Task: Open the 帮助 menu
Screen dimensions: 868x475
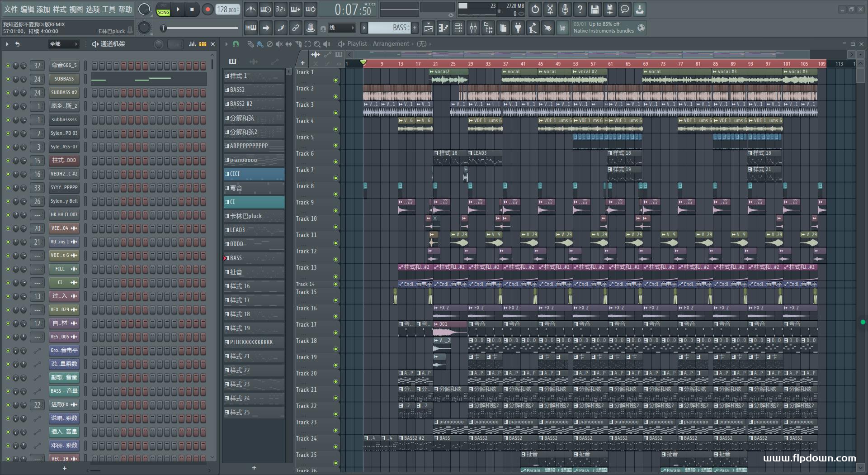Action: (125, 9)
